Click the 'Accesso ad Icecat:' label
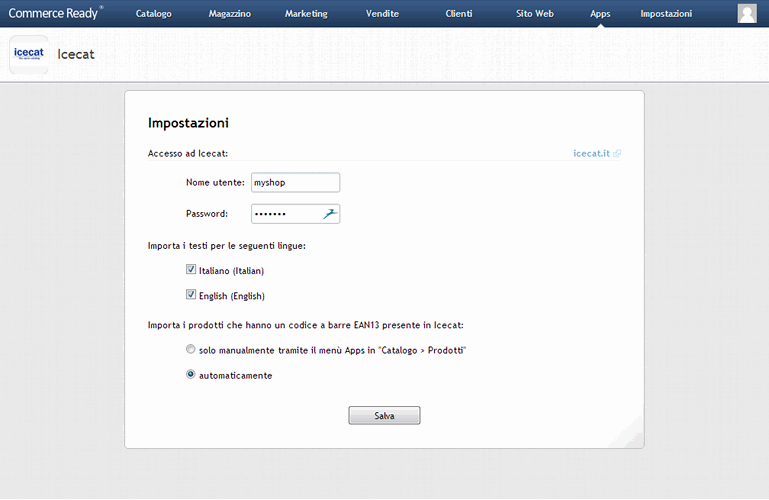Image resolution: width=769 pixels, height=500 pixels. point(188,153)
